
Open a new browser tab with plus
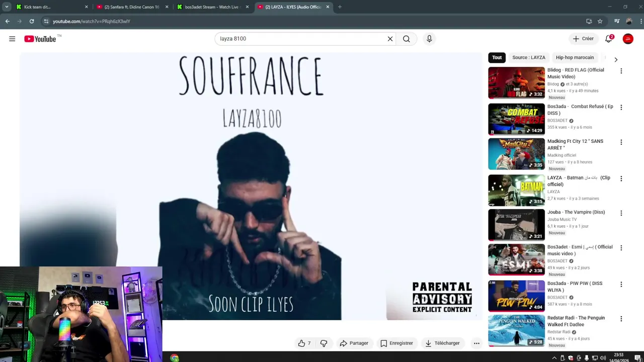[x=340, y=7]
